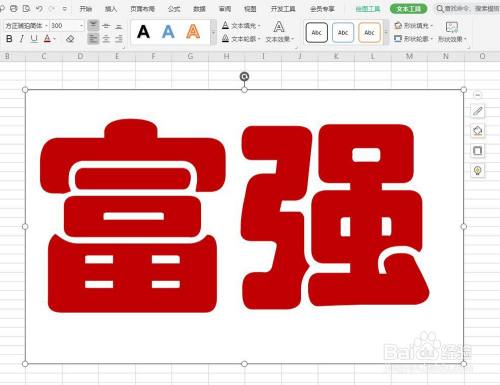Select column G header

(x=190, y=56)
